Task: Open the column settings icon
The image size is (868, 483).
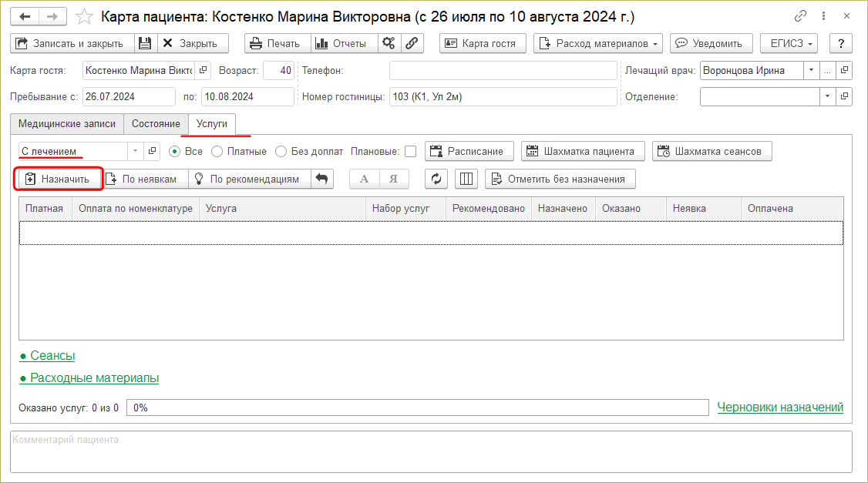Action: click(466, 179)
